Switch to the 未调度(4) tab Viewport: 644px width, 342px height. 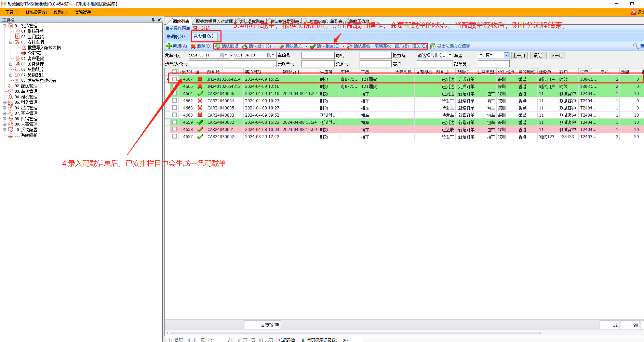pyautogui.click(x=176, y=37)
